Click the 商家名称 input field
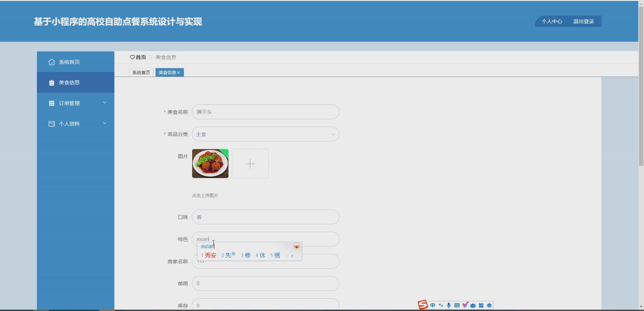644x311 pixels. coord(266,261)
